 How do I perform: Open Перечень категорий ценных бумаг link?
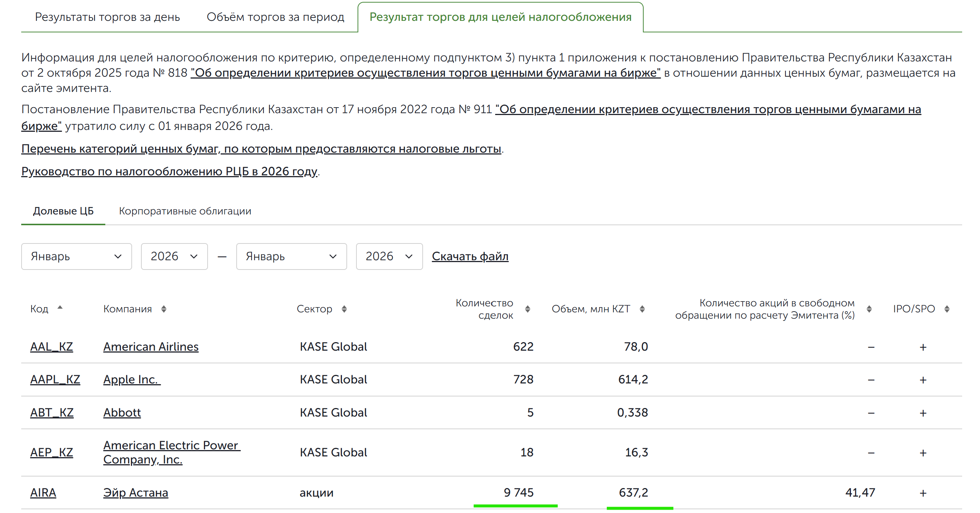pyautogui.click(x=261, y=149)
